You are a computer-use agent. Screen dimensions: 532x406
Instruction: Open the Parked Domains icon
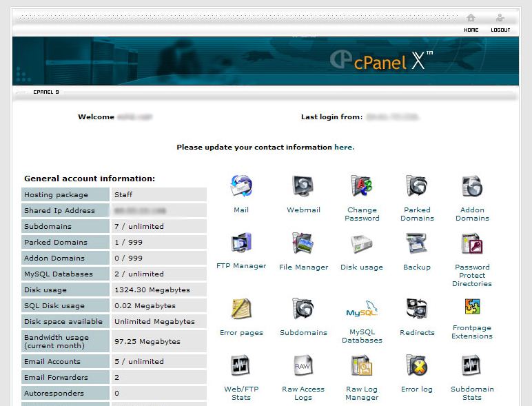[417, 187]
